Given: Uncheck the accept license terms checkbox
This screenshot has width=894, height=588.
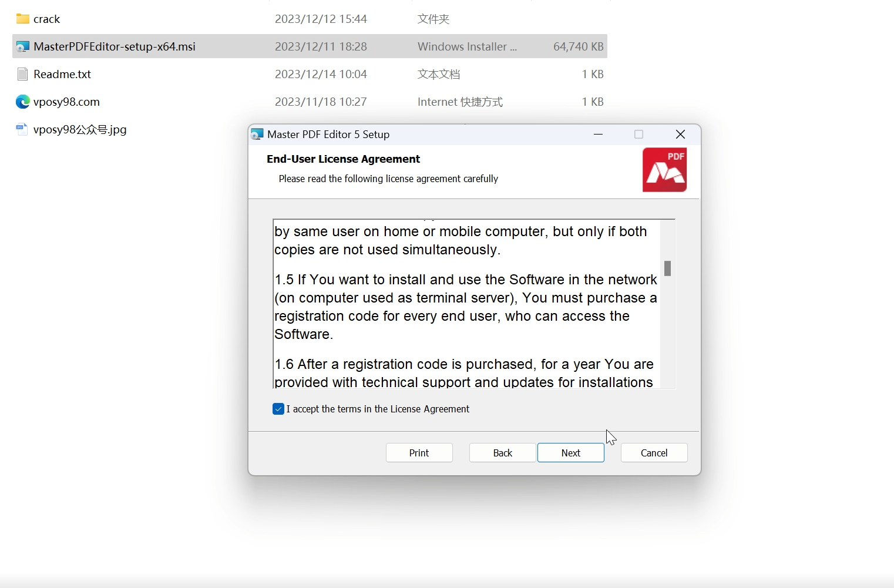Looking at the screenshot, I should point(278,409).
